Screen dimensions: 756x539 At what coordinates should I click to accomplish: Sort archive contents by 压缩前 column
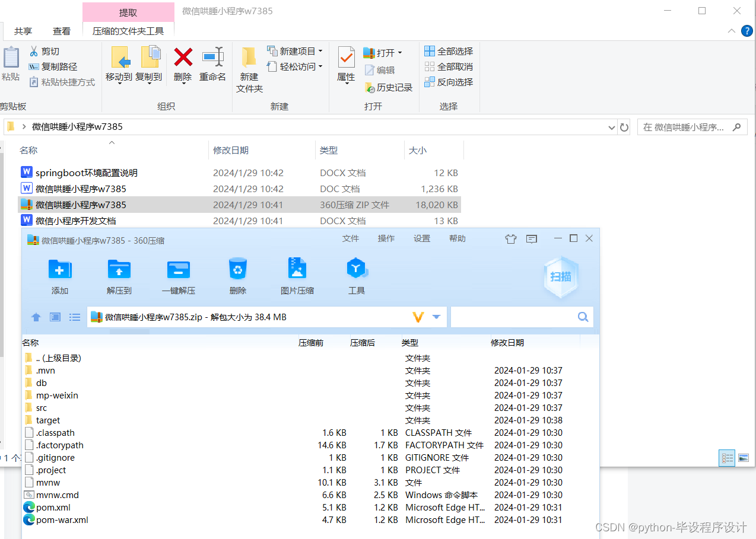coord(311,343)
